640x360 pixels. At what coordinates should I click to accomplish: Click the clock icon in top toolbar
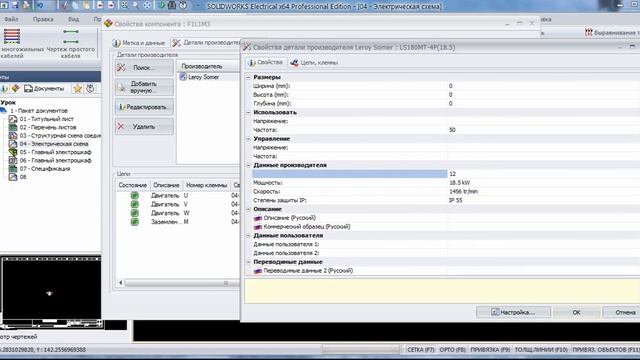(183, 5)
